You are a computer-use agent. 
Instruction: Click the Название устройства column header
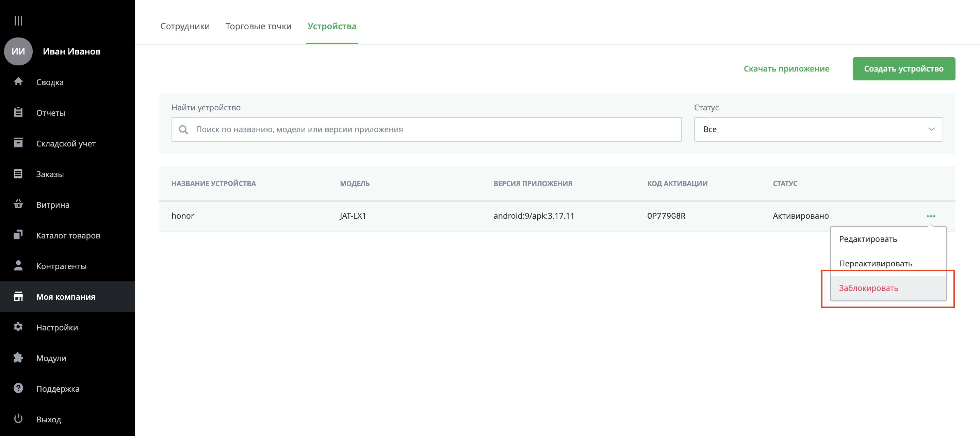click(x=213, y=184)
